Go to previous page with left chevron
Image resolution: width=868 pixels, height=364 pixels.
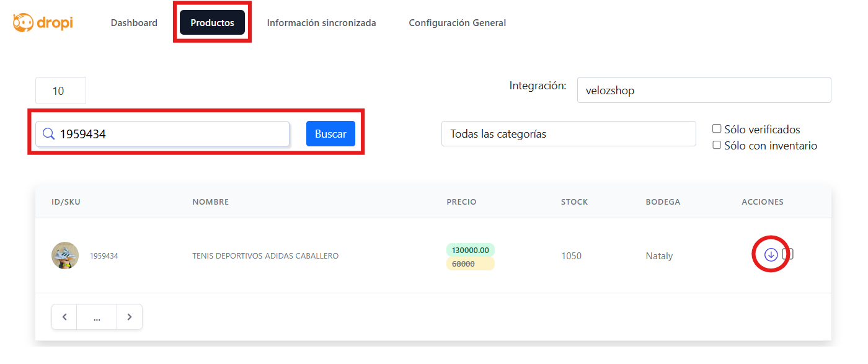tap(64, 317)
